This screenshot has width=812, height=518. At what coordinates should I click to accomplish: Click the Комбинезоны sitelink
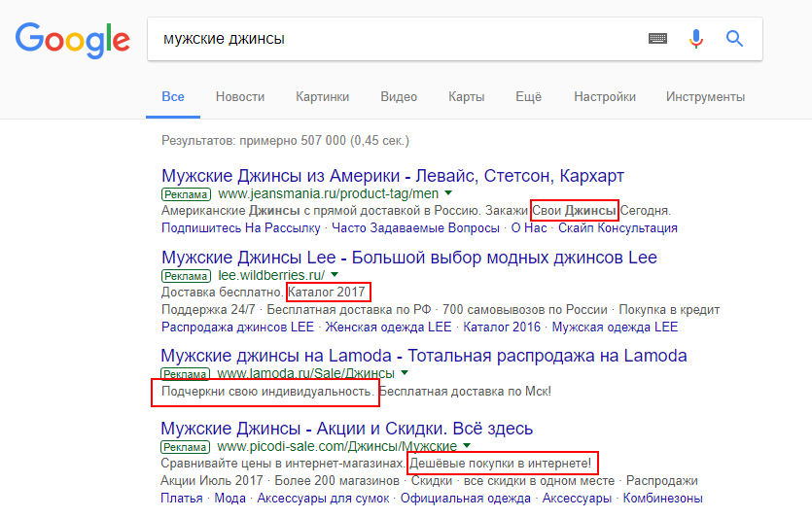pyautogui.click(x=662, y=499)
